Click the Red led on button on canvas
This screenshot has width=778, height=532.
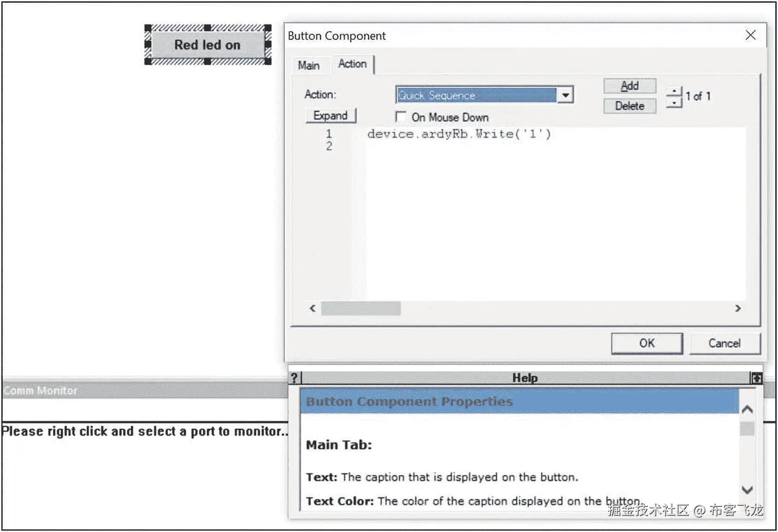tap(207, 45)
